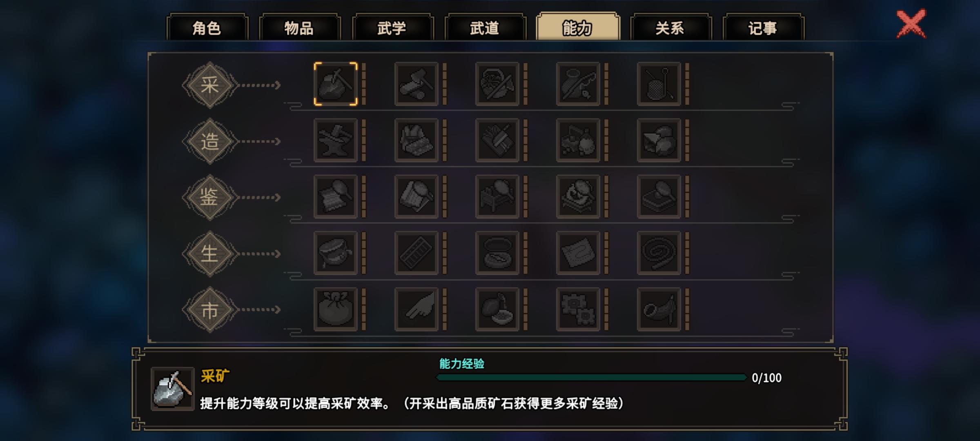
Task: Switch to the 角色 tab
Action: tap(207, 27)
